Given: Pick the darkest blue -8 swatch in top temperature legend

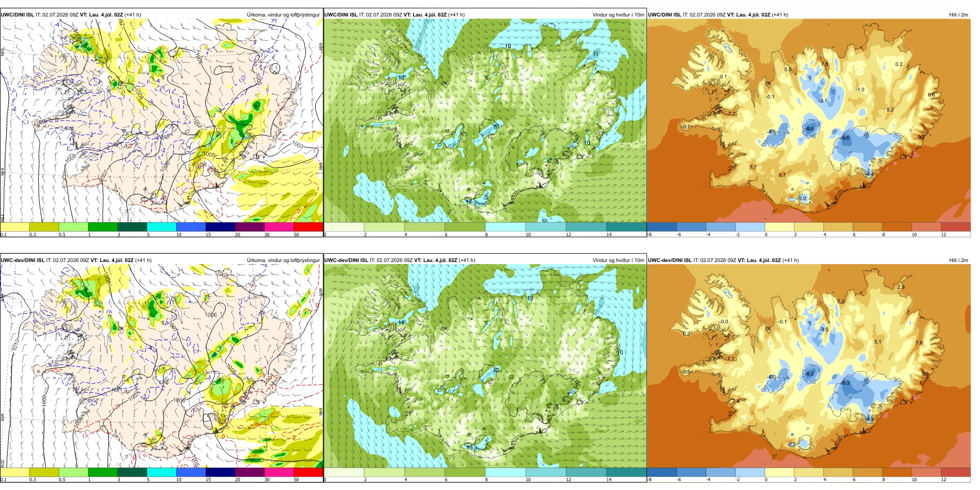Looking at the screenshot, I should coord(662,226).
